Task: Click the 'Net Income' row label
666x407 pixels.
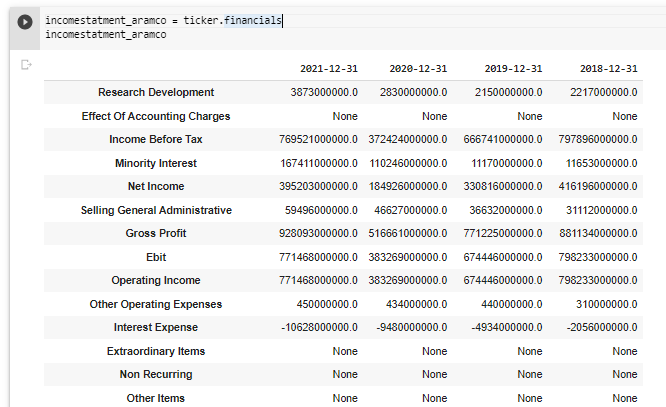Action: (x=156, y=186)
